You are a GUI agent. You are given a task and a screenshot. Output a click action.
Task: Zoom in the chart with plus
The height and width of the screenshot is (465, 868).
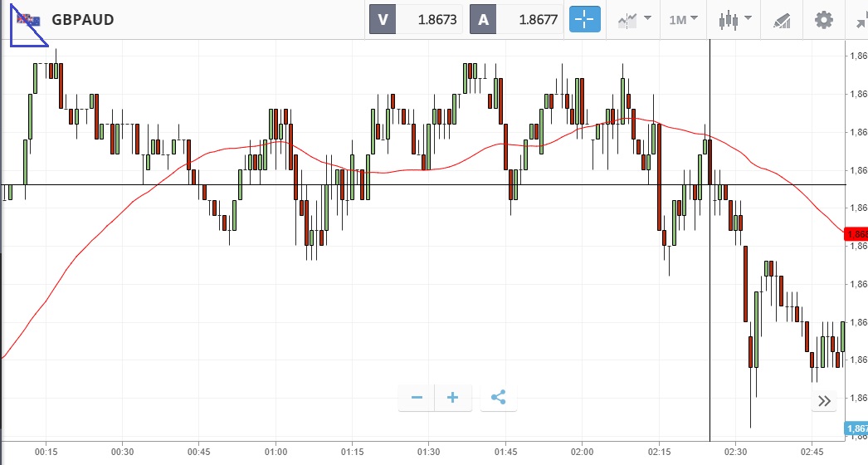(x=453, y=398)
